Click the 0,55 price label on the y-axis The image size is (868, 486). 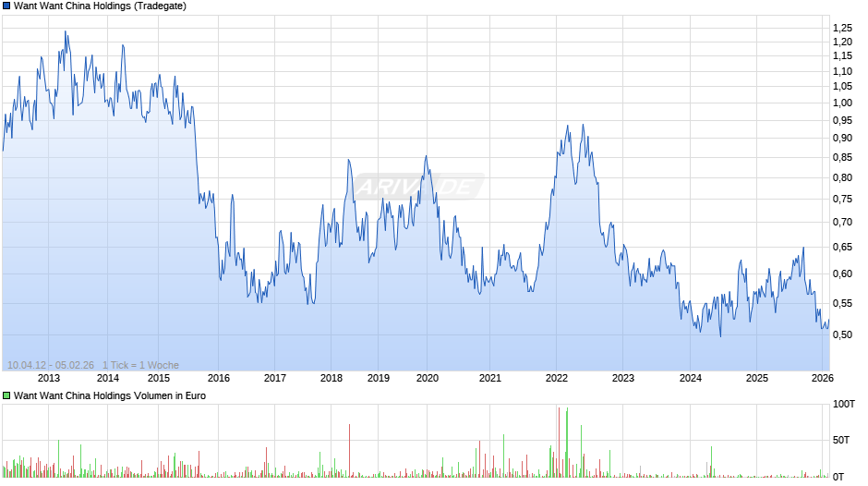842,303
